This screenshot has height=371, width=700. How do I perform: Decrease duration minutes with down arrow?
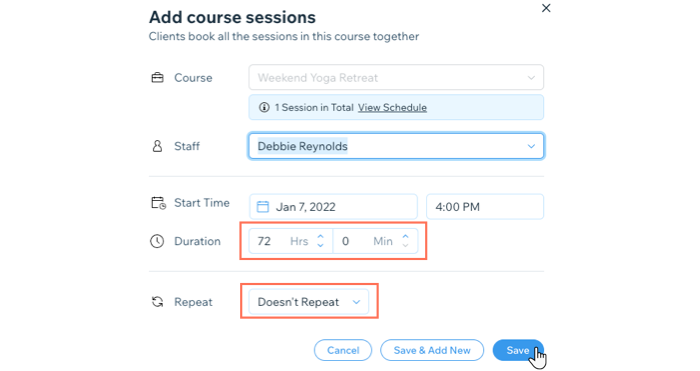click(x=405, y=246)
